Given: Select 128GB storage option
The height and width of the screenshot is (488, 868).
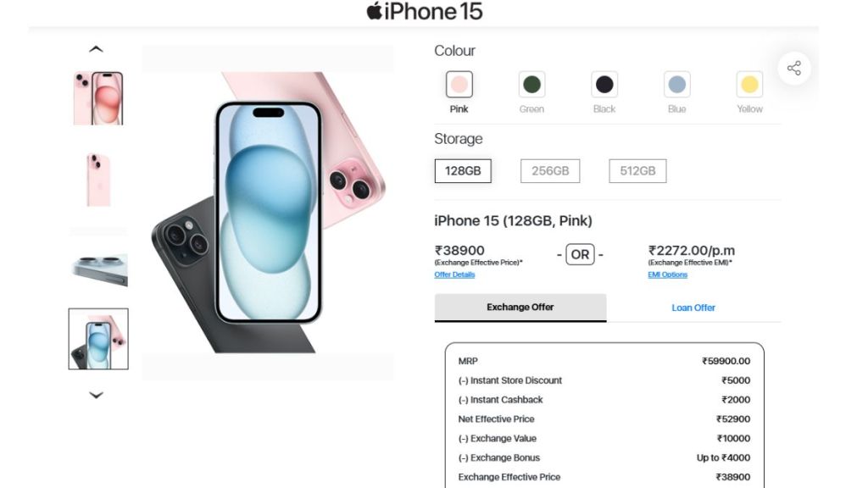Looking at the screenshot, I should coord(463,171).
